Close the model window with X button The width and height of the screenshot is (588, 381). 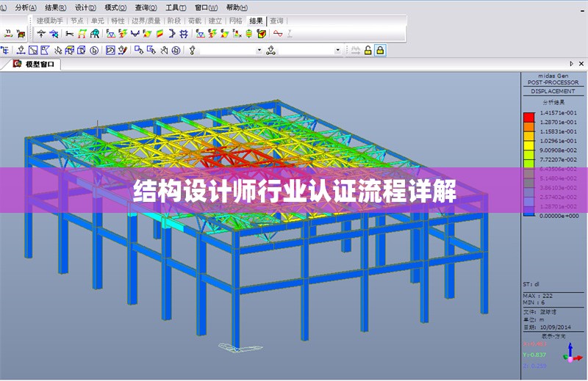point(581,65)
